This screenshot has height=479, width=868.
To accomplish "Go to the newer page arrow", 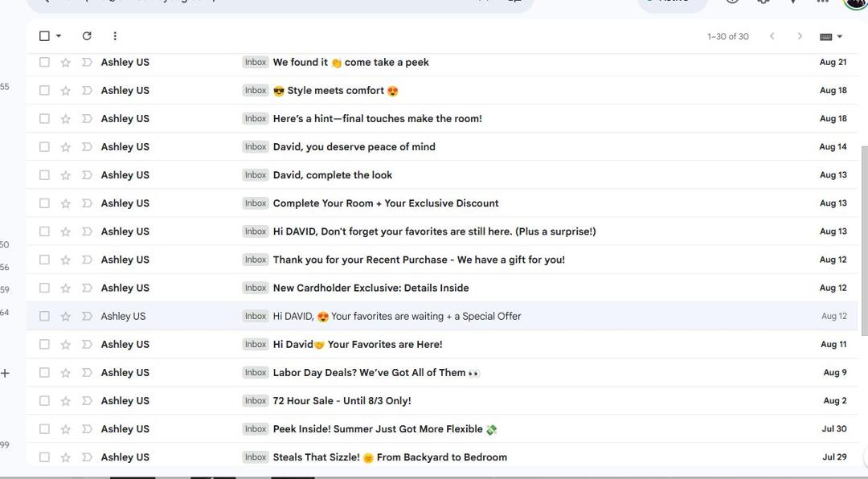I will click(772, 36).
